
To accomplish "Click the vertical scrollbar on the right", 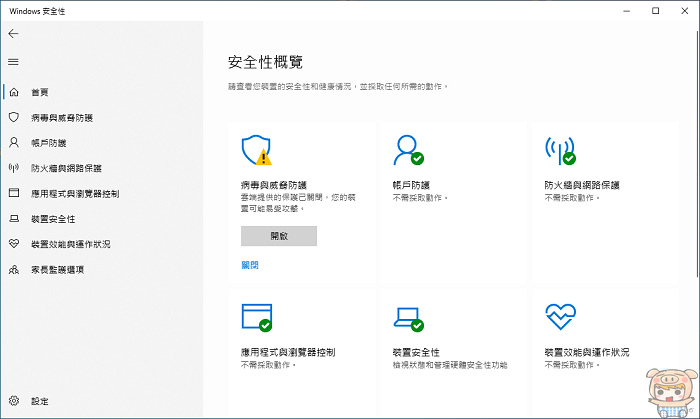I will pos(697,152).
